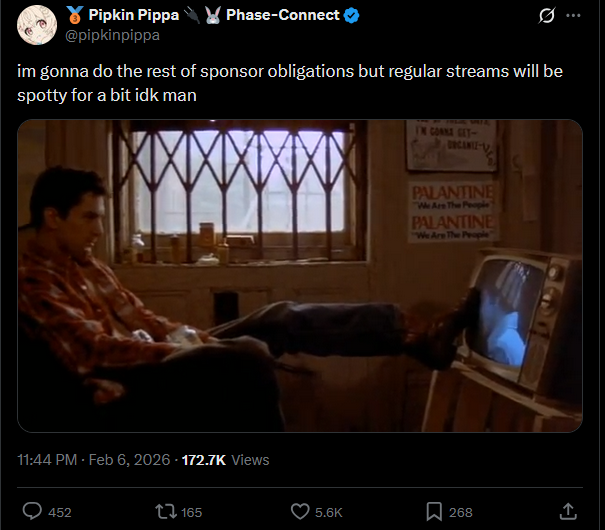This screenshot has height=530, width=605.
Task: Click the reply speech bubble icon
Action: (32, 512)
